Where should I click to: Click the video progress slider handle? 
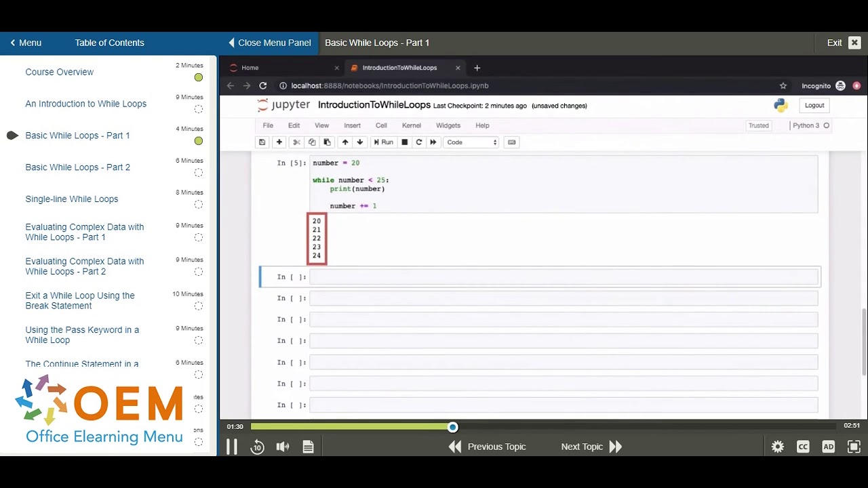(452, 426)
